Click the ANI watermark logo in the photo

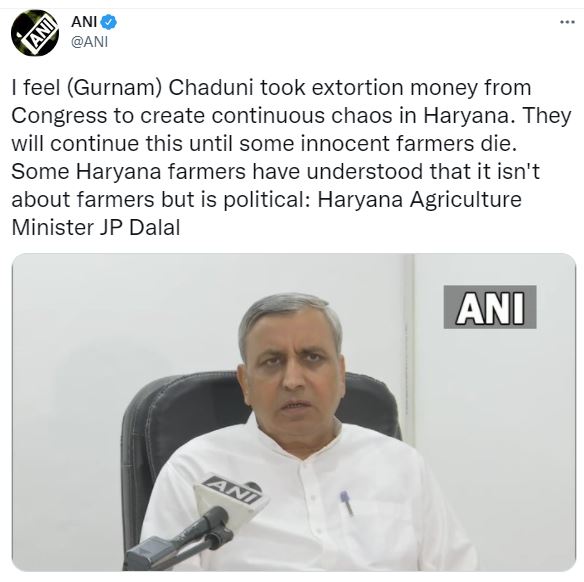tap(490, 307)
